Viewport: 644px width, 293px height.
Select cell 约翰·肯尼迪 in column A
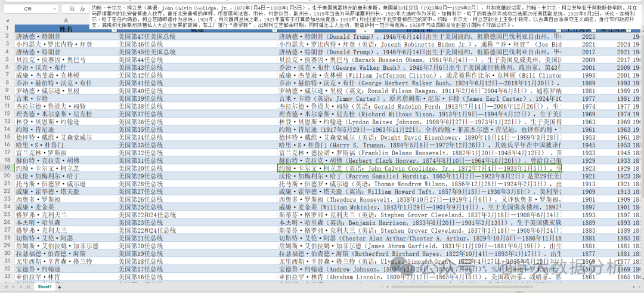tap(66, 129)
